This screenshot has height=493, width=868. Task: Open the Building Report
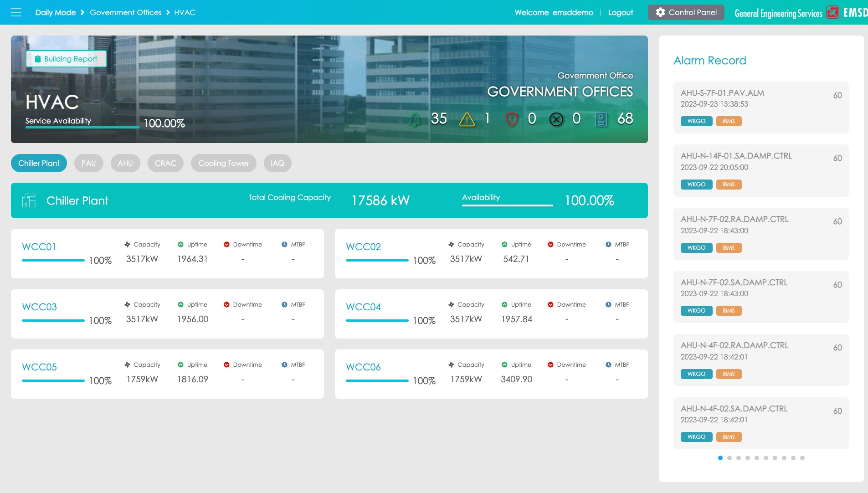pyautogui.click(x=66, y=59)
